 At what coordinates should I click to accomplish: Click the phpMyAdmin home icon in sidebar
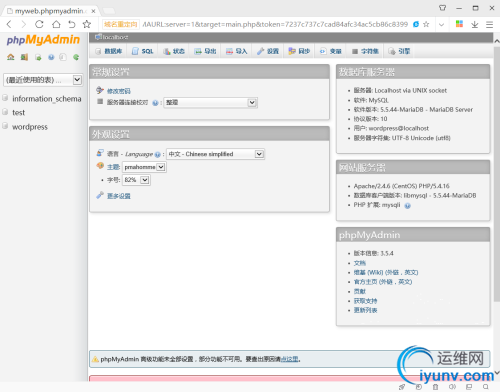11,57
